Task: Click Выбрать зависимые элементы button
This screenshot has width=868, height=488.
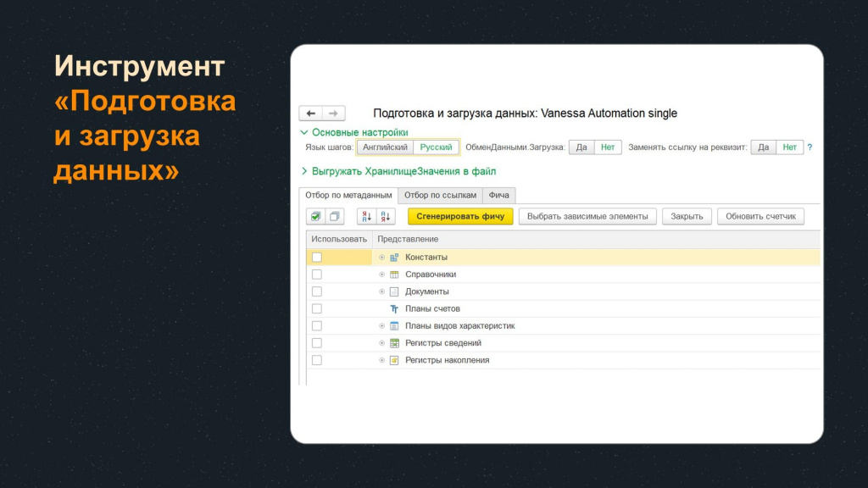Action: click(x=587, y=216)
